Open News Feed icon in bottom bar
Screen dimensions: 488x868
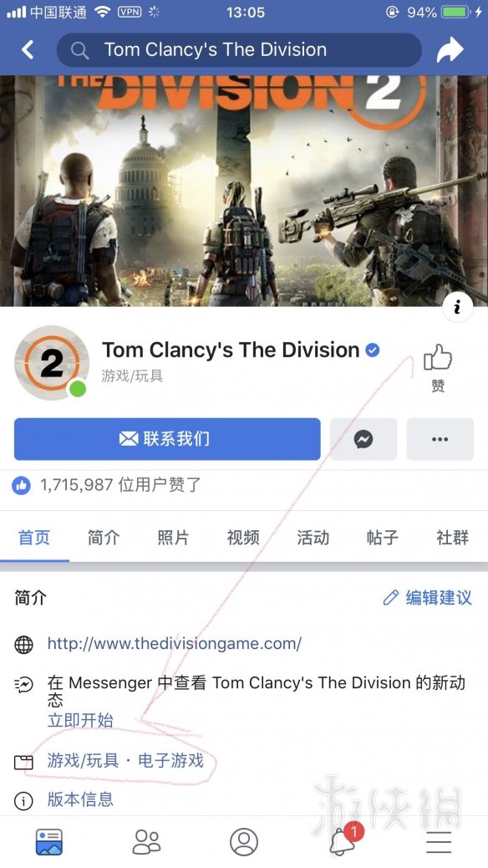coord(48,842)
